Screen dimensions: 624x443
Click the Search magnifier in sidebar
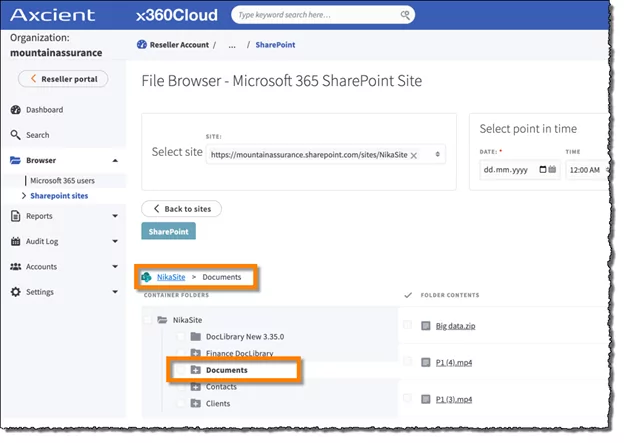pos(16,135)
